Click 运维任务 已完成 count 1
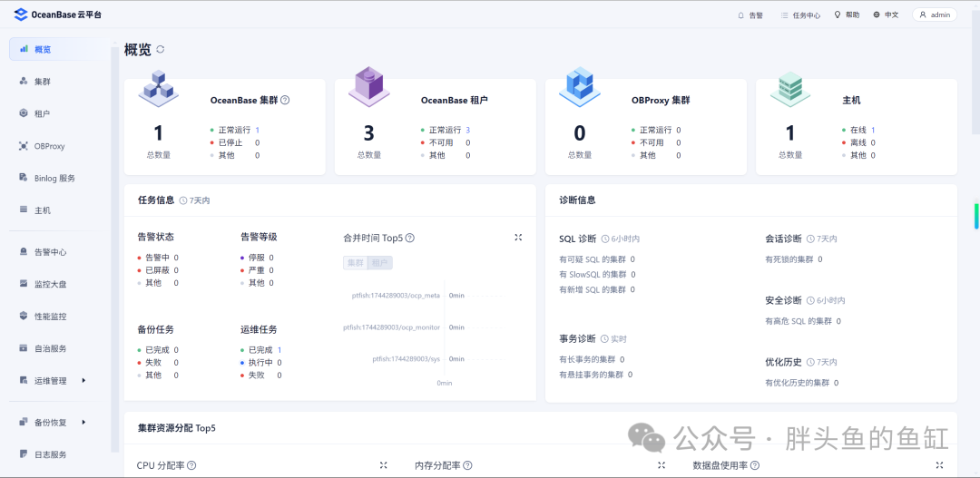This screenshot has height=478, width=980. tap(279, 350)
